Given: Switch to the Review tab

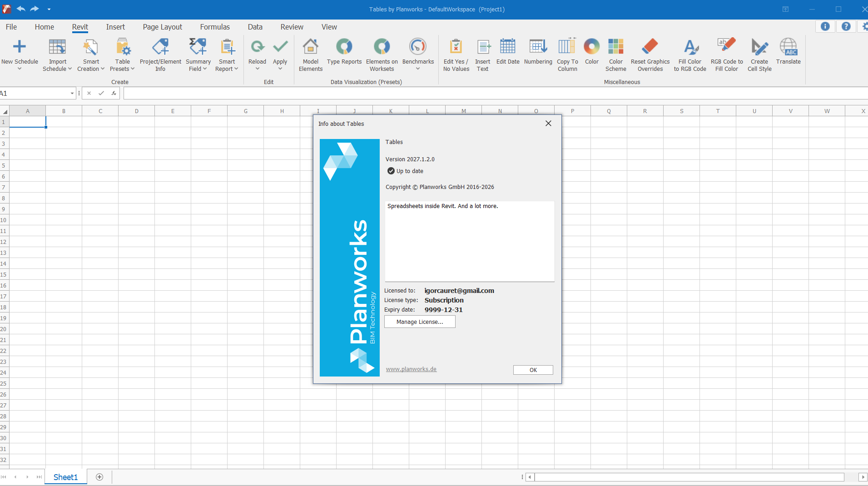Looking at the screenshot, I should click(292, 27).
